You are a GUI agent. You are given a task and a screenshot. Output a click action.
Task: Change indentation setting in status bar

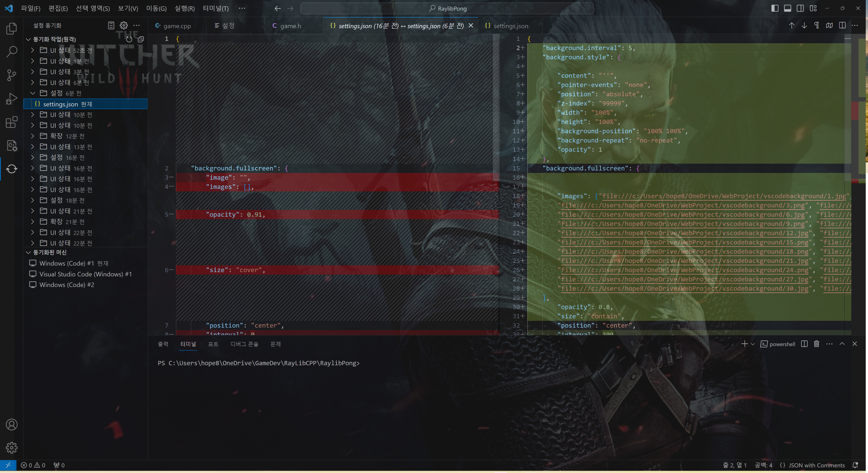pos(764,465)
